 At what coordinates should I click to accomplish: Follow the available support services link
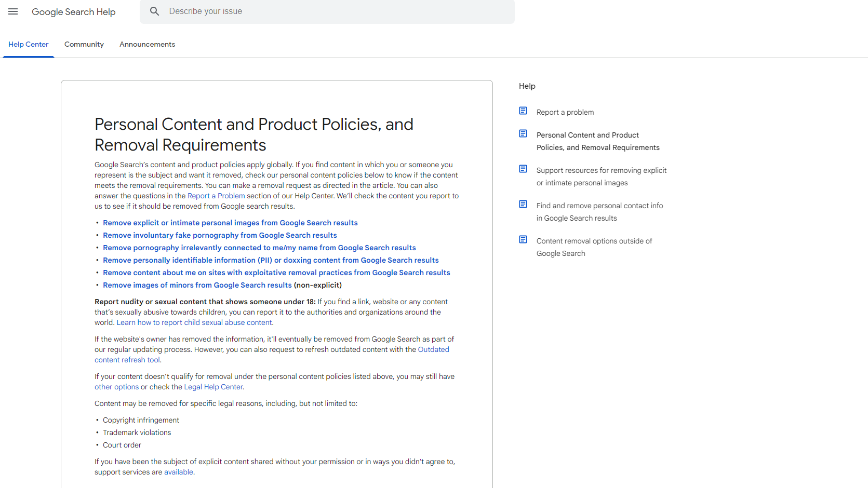click(x=179, y=472)
